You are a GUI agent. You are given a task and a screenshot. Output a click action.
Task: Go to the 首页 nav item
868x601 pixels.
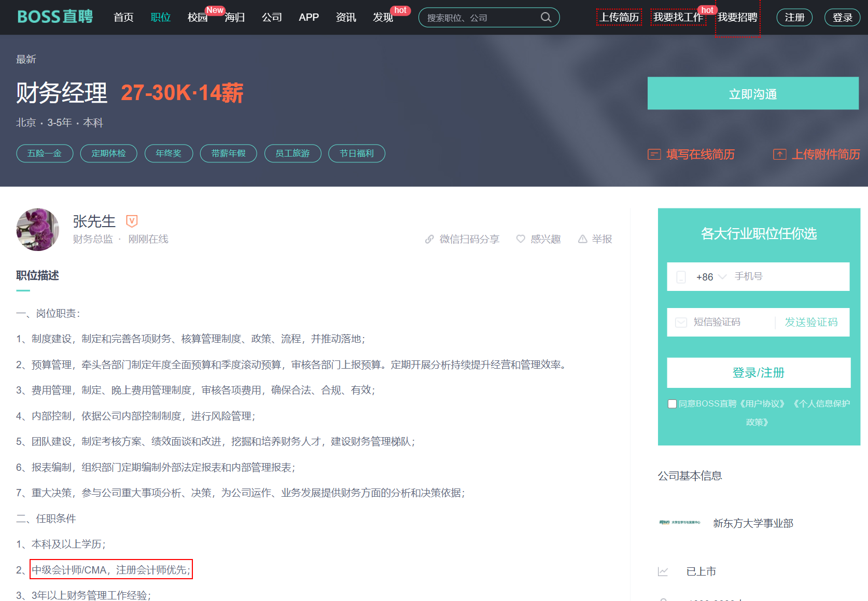[123, 17]
